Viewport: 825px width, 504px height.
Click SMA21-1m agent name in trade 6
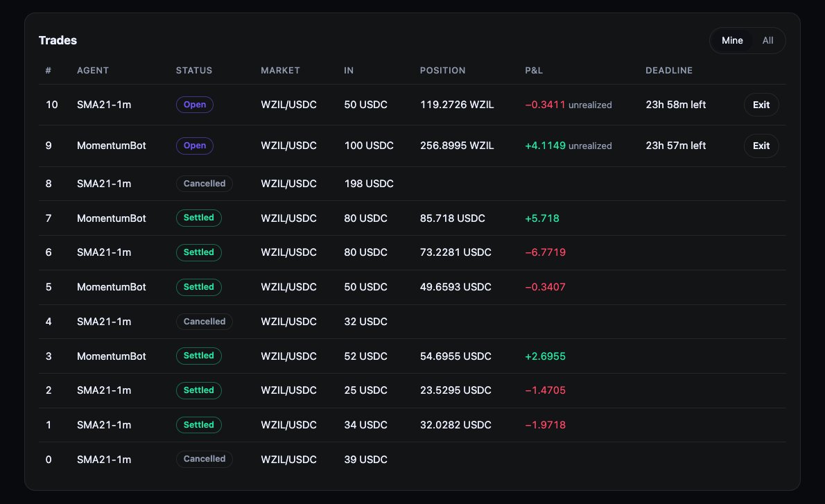pyautogui.click(x=104, y=252)
